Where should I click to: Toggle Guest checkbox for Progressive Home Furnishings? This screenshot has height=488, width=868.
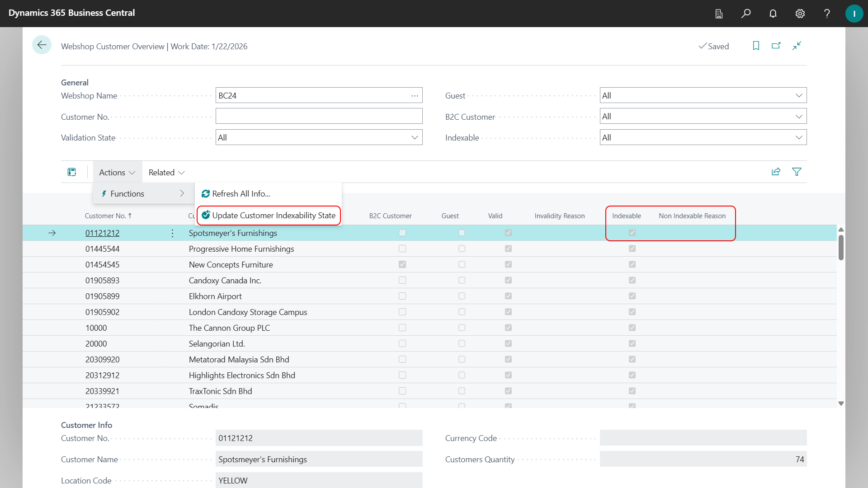click(462, 249)
